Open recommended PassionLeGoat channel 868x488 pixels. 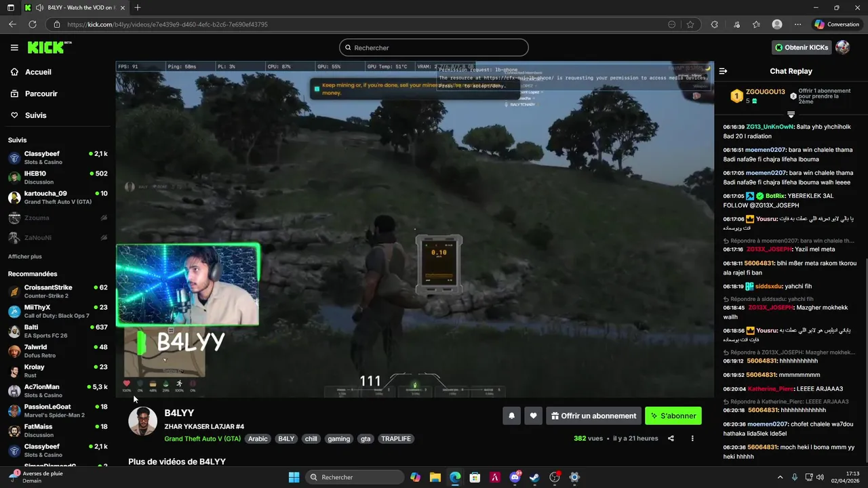[58, 411]
